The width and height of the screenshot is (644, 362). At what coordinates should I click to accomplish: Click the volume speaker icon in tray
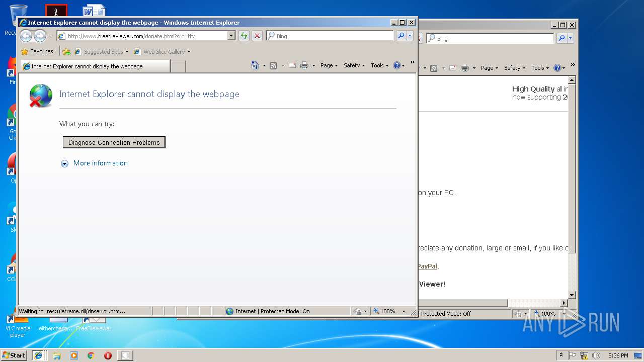click(x=596, y=355)
